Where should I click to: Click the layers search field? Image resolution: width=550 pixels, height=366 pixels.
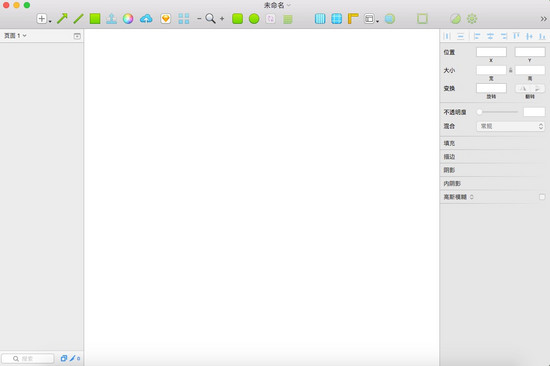(x=28, y=358)
